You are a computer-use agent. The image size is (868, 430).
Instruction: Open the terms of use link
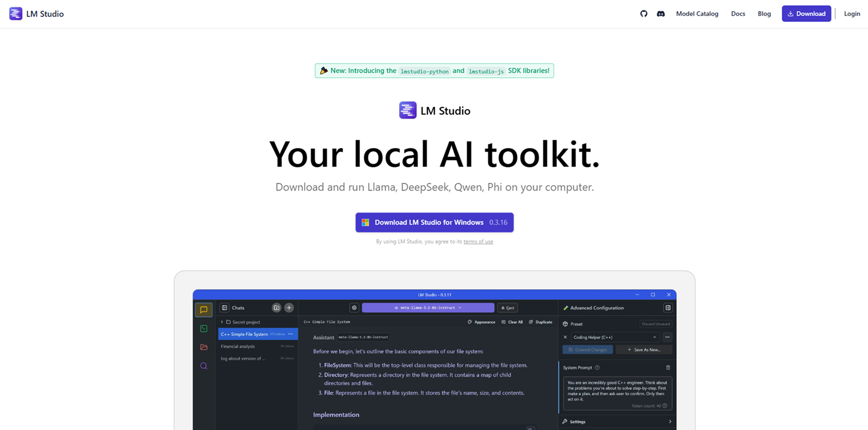tap(478, 242)
